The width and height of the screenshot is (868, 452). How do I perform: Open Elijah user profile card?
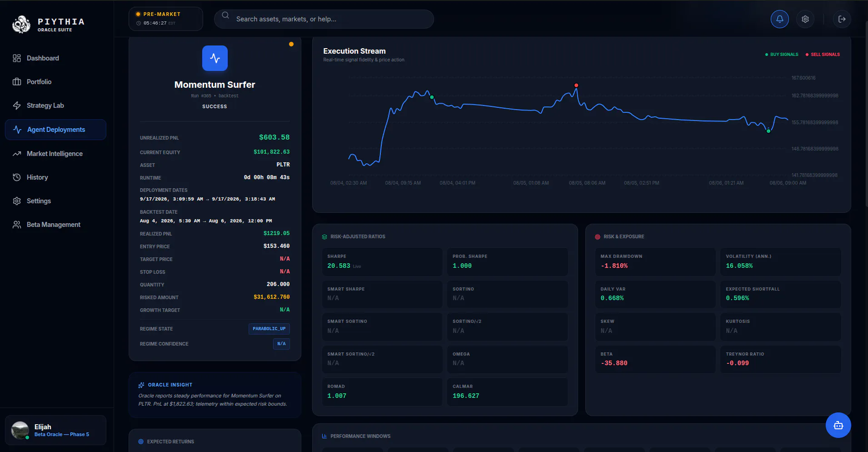(55, 430)
